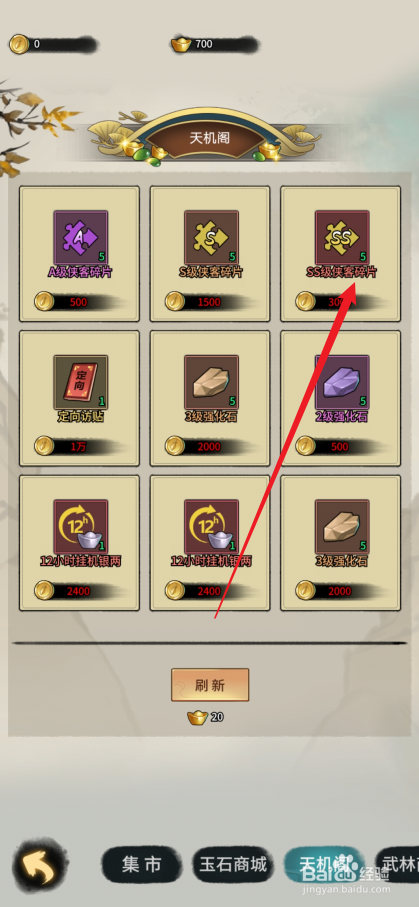The image size is (419, 907).
Task: Pick the 3级强化石 icon priced 2000 in middle row
Action: [211, 382]
